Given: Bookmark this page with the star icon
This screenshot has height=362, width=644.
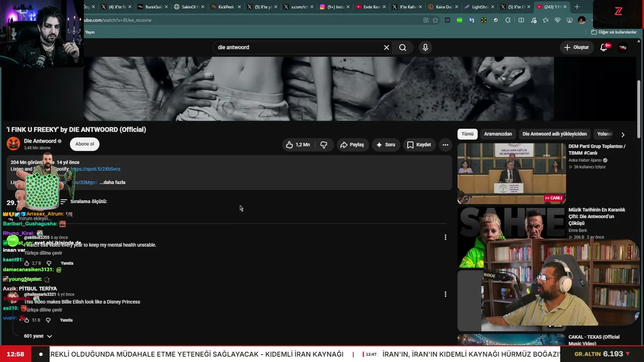Looking at the screenshot, I should click(436, 20).
